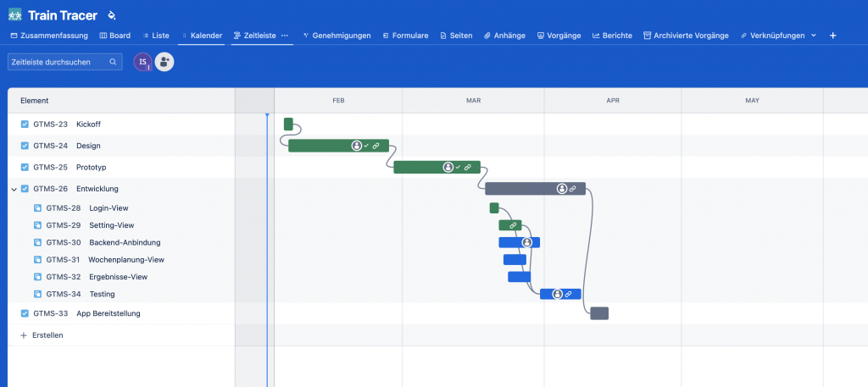868x387 pixels.
Task: Collapse the GTMS-26 Entwicklung row
Action: point(14,189)
